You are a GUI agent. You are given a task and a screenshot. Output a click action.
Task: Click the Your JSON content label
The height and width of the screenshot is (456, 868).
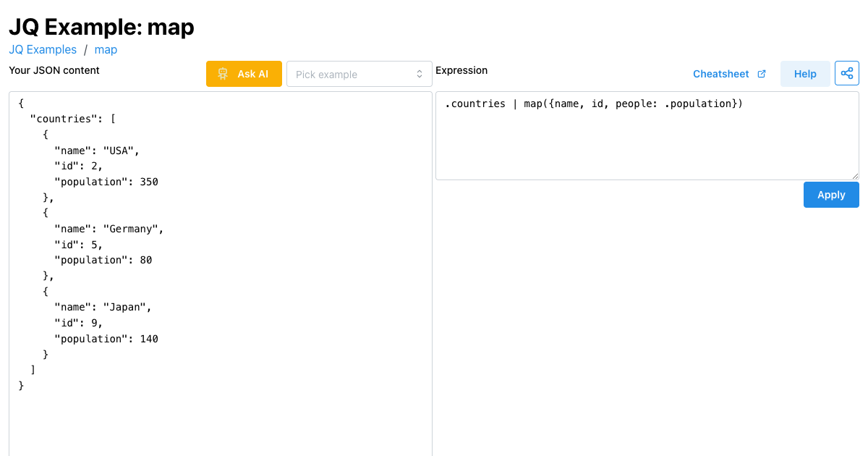tap(54, 70)
